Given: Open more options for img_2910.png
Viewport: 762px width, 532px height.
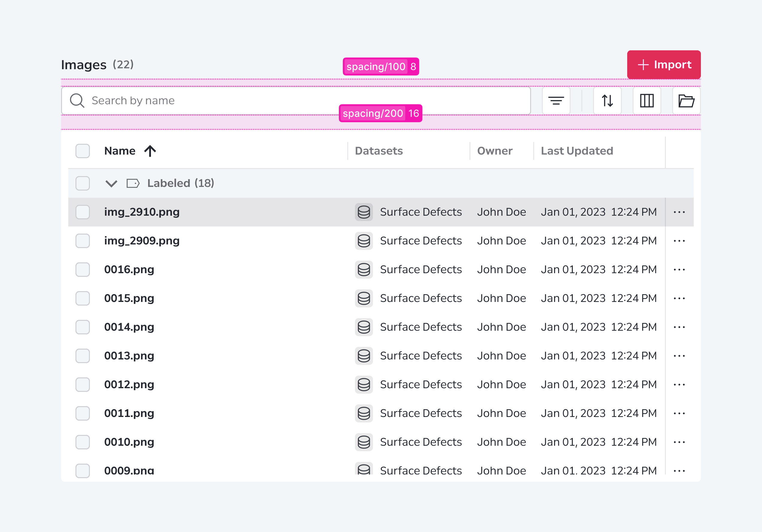Looking at the screenshot, I should click(679, 212).
